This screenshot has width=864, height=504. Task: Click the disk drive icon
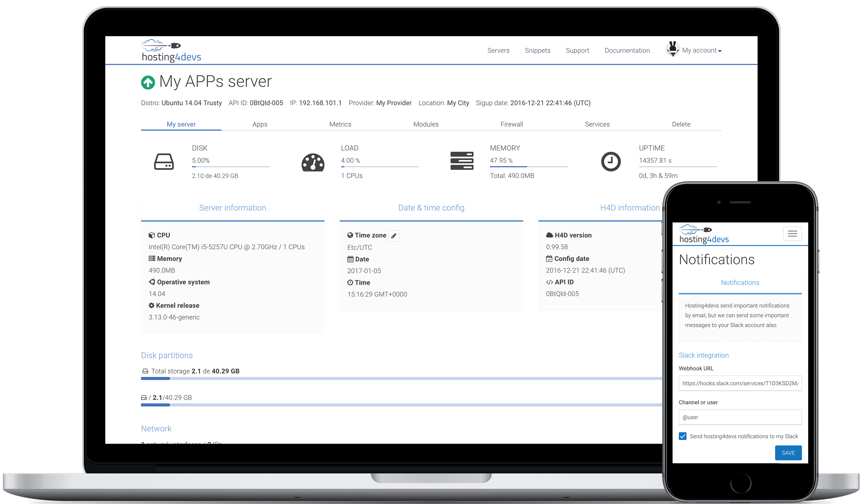164,162
